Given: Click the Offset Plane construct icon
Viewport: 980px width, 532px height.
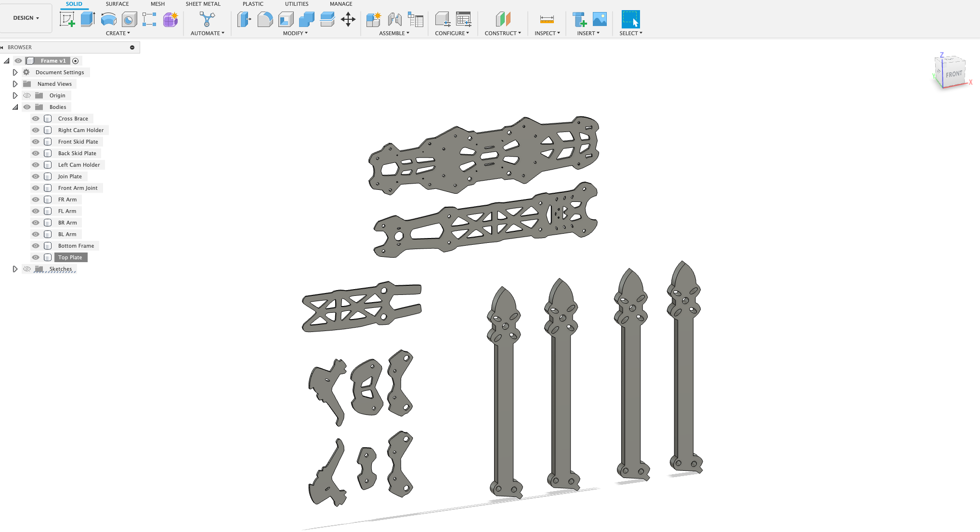Looking at the screenshot, I should pos(503,19).
